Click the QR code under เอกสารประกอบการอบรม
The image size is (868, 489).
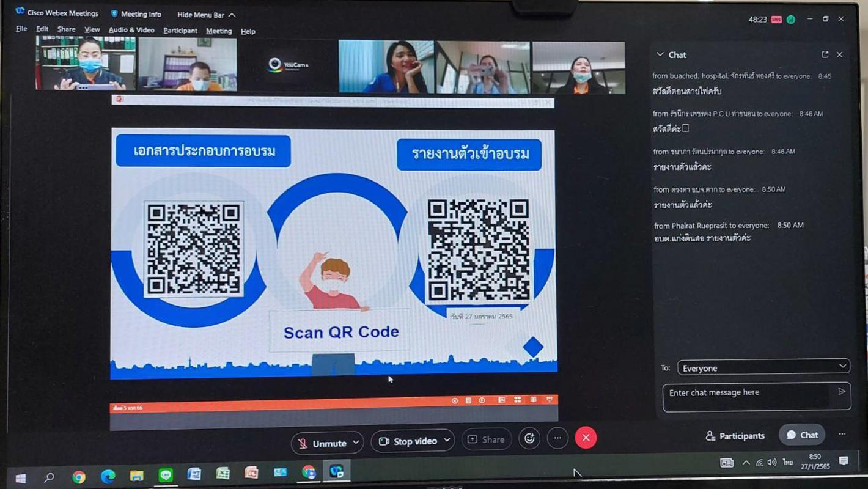click(x=193, y=249)
